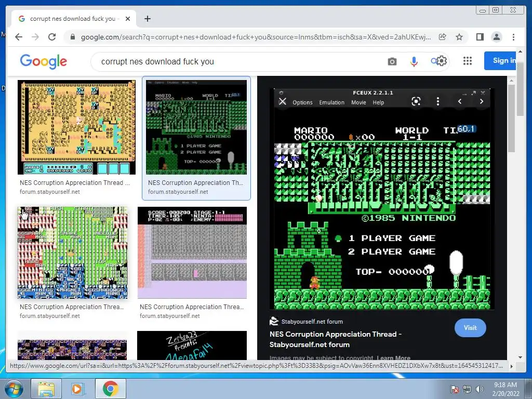
Task: Close the image preview panel
Action: tap(282, 101)
